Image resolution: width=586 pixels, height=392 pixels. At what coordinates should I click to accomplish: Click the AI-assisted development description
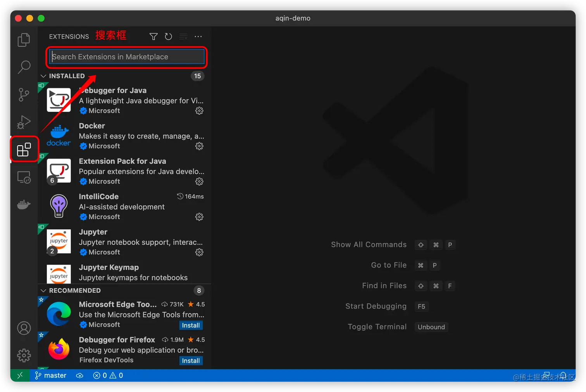(122, 207)
